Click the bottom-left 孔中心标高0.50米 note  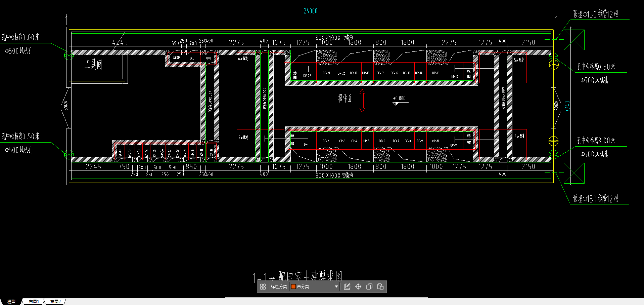[x=20, y=136]
